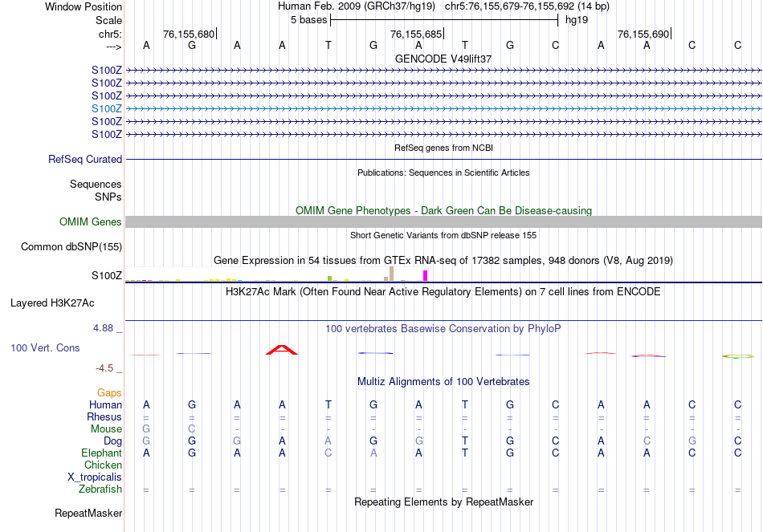Click the 'Sequences' track label
The width and height of the screenshot is (763, 532).
(96, 184)
